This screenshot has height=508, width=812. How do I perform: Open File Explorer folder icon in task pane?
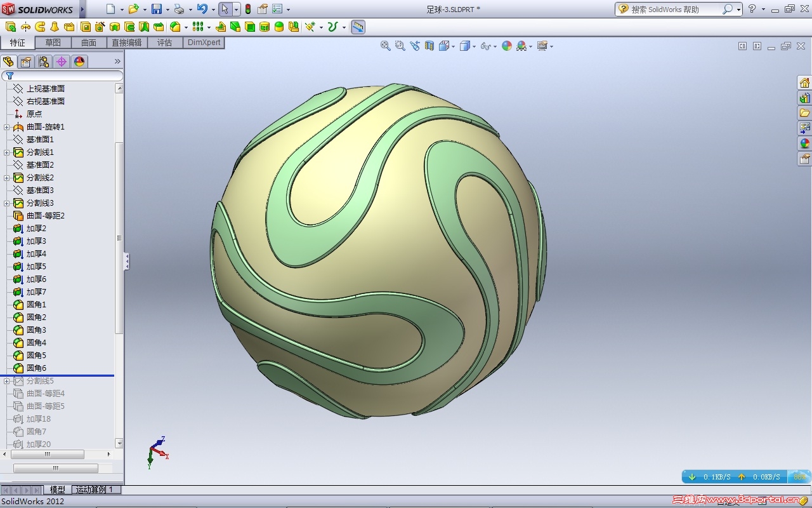[x=804, y=113]
